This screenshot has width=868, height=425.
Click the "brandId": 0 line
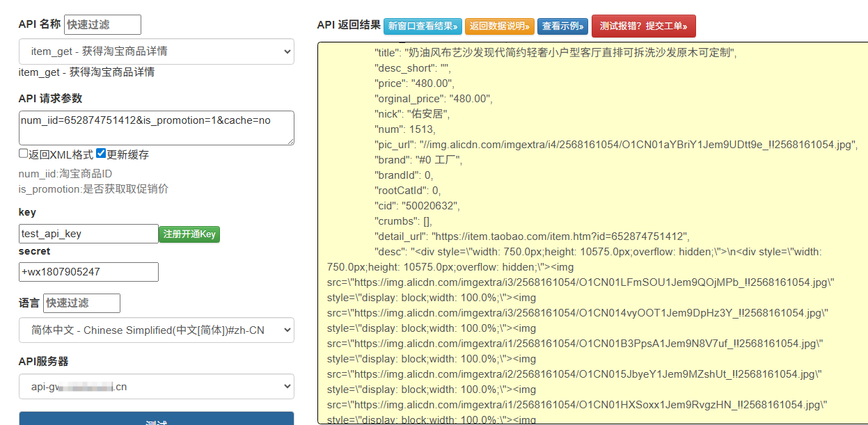(x=404, y=175)
